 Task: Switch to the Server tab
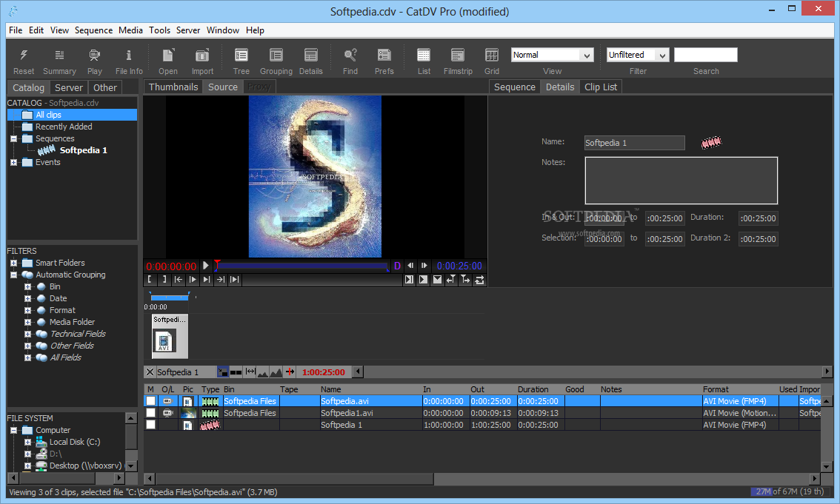(69, 87)
